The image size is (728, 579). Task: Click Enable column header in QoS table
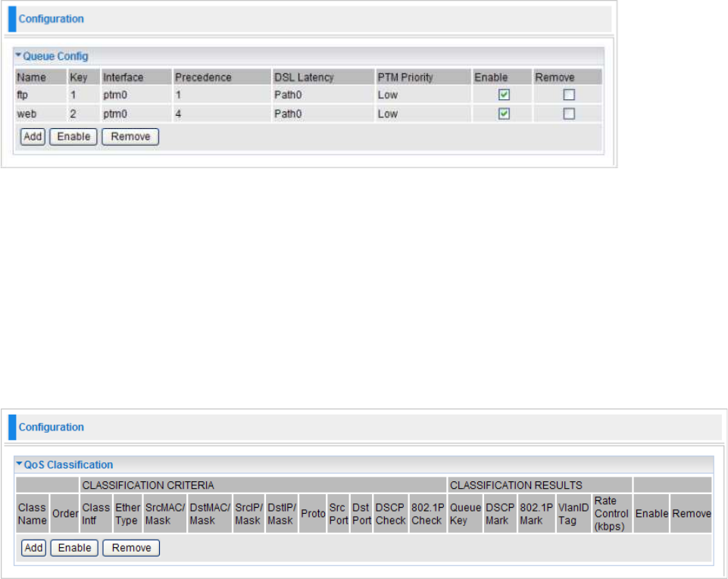click(651, 514)
